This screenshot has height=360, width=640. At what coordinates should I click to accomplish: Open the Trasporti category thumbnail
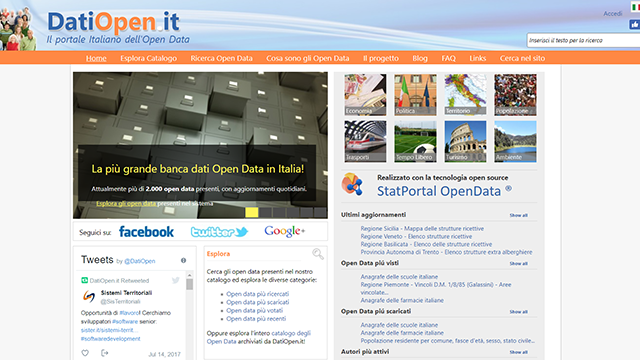point(365,141)
